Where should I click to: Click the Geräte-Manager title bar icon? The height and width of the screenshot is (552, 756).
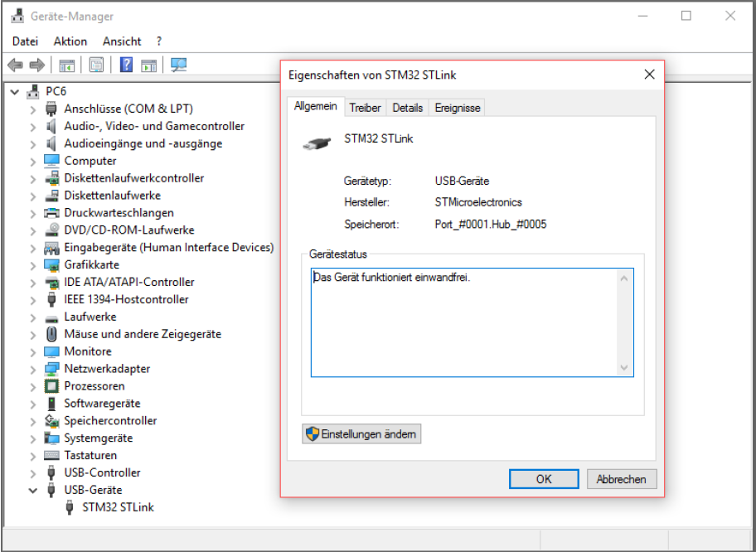pyautogui.click(x=18, y=16)
